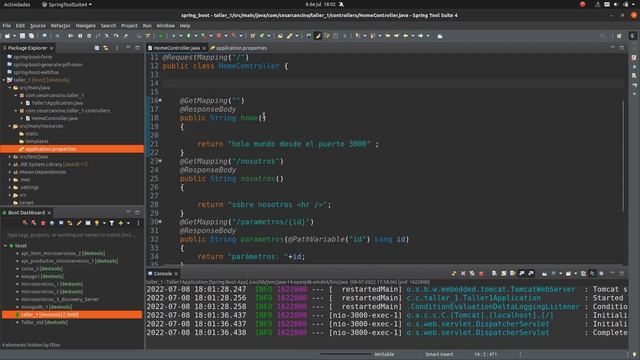Click the clear console icon
640x360 pixels.
[x=494, y=273]
